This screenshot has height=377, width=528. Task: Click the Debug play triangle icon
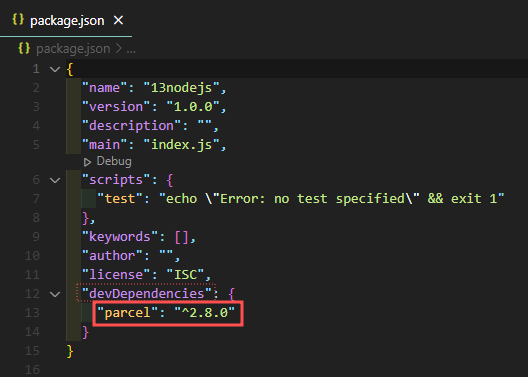click(x=87, y=162)
